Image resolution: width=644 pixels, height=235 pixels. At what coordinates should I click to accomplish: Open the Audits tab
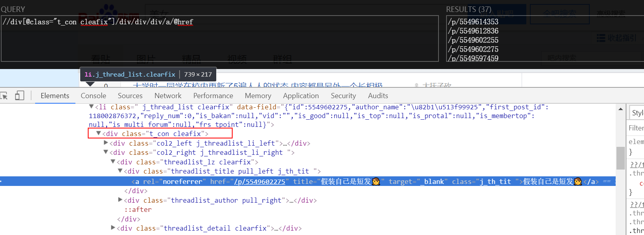[378, 96]
